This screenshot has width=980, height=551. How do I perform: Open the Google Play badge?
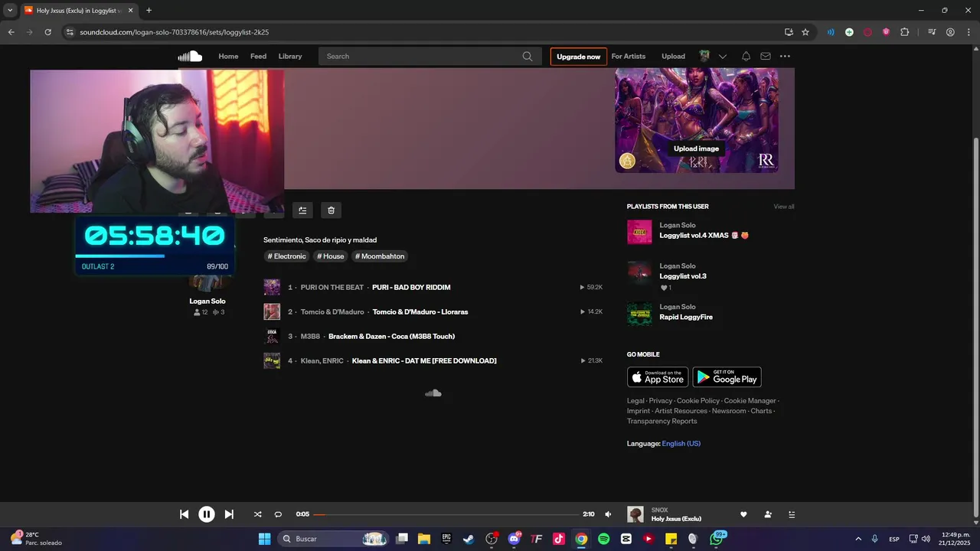(727, 377)
